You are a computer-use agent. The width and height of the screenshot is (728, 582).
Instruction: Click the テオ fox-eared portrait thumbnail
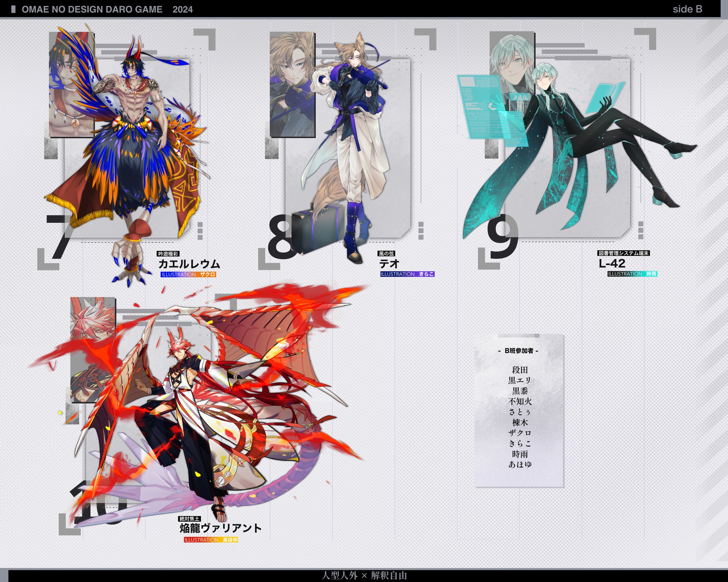point(292,84)
